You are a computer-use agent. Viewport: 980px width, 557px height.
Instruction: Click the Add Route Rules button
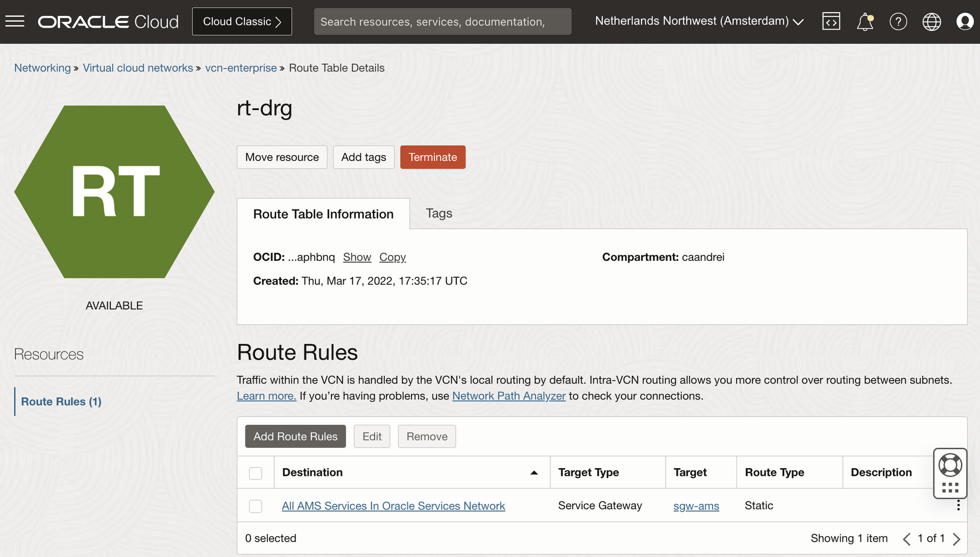(295, 437)
